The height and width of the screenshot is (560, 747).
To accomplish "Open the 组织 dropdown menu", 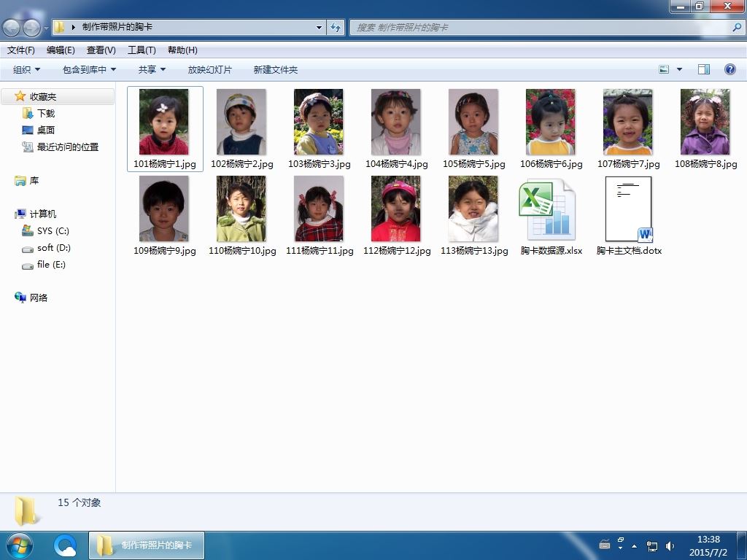I will 27,69.
